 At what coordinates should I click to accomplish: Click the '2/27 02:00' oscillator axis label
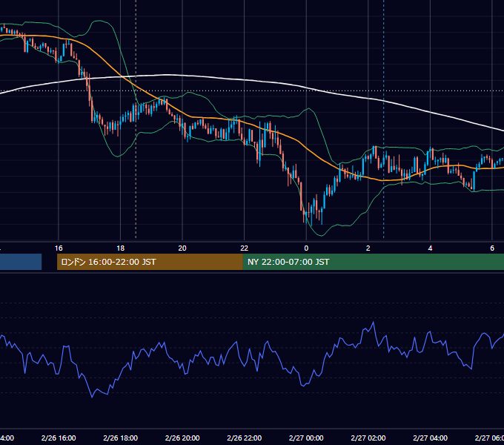point(368,438)
